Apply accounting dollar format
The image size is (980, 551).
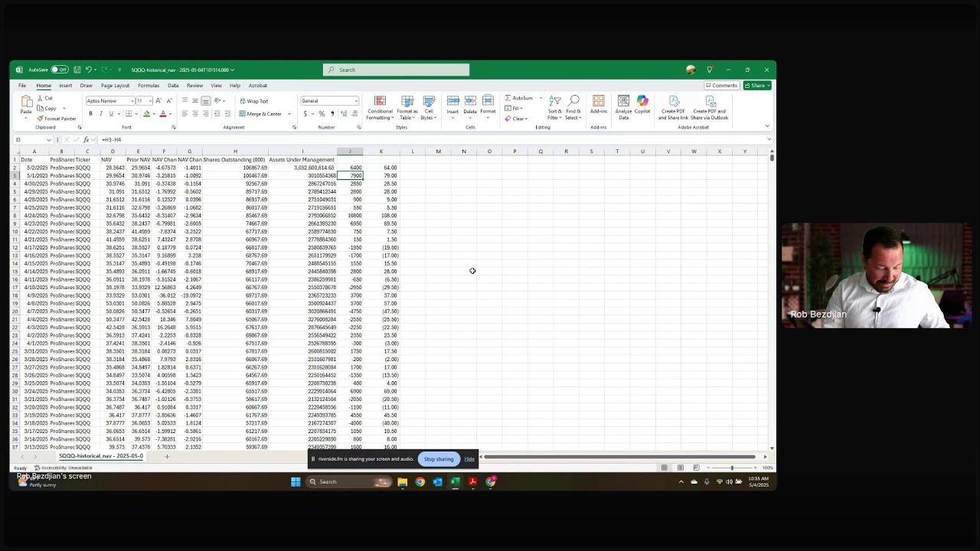pyautogui.click(x=305, y=114)
